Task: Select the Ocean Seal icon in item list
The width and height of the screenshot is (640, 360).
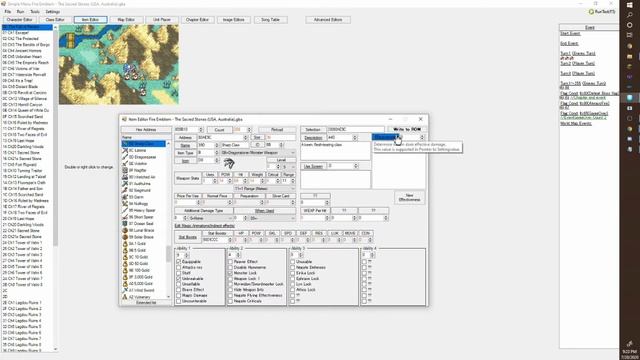Action: [125, 224]
